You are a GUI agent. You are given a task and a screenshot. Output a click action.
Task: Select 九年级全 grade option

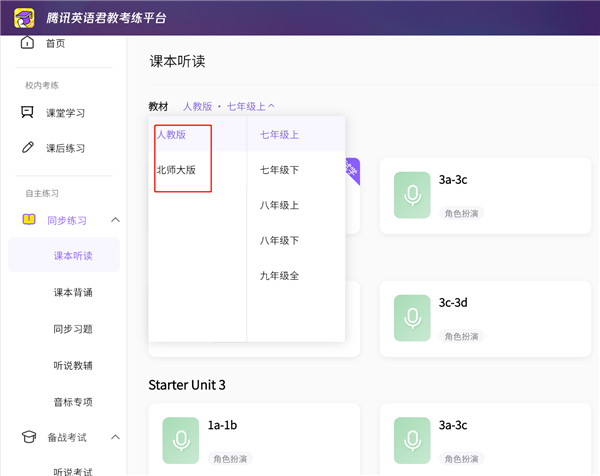pyautogui.click(x=280, y=275)
